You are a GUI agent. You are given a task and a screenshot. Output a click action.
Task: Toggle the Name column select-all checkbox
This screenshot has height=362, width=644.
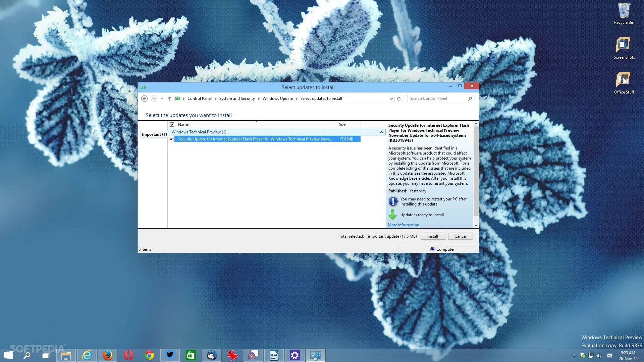pos(172,124)
